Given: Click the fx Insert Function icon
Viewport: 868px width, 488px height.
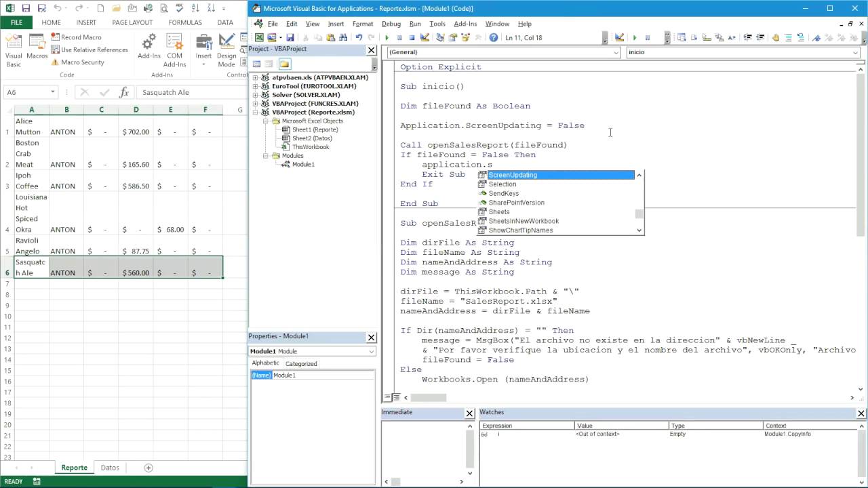Looking at the screenshot, I should [124, 92].
